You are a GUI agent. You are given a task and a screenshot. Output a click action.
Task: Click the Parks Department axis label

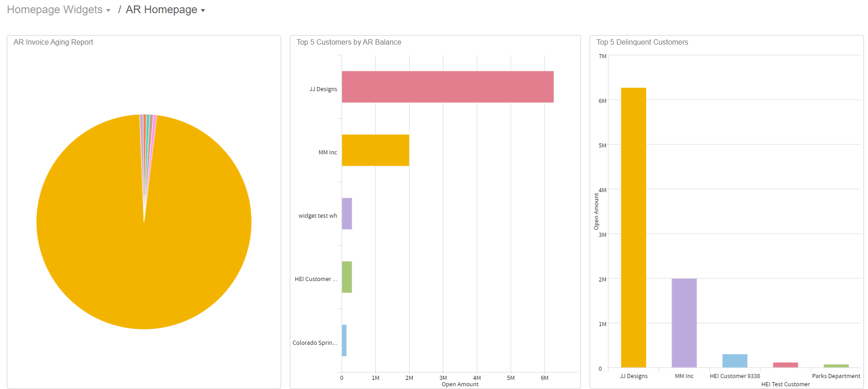point(836,376)
